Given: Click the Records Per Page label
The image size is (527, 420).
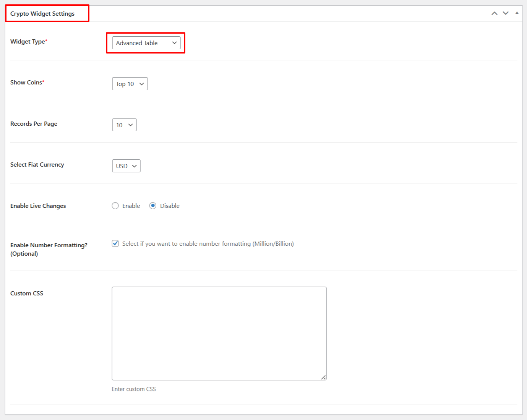Looking at the screenshot, I should pyautogui.click(x=34, y=124).
